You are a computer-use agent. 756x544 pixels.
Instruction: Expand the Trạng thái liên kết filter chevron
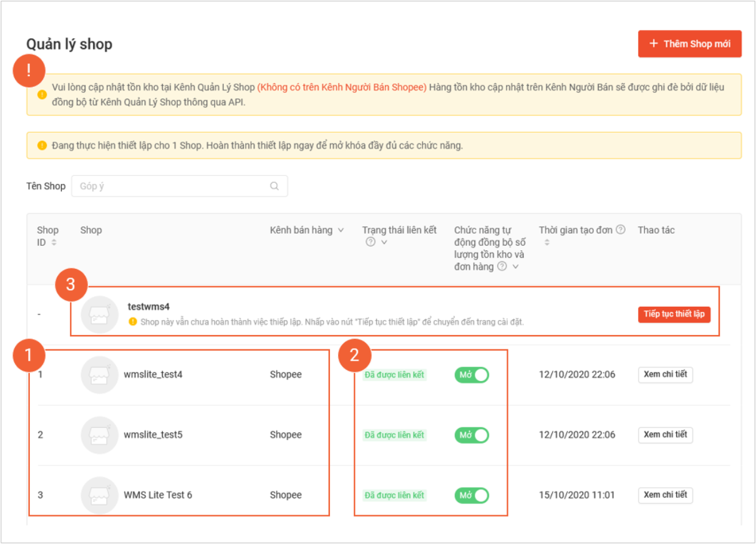pyautogui.click(x=384, y=242)
